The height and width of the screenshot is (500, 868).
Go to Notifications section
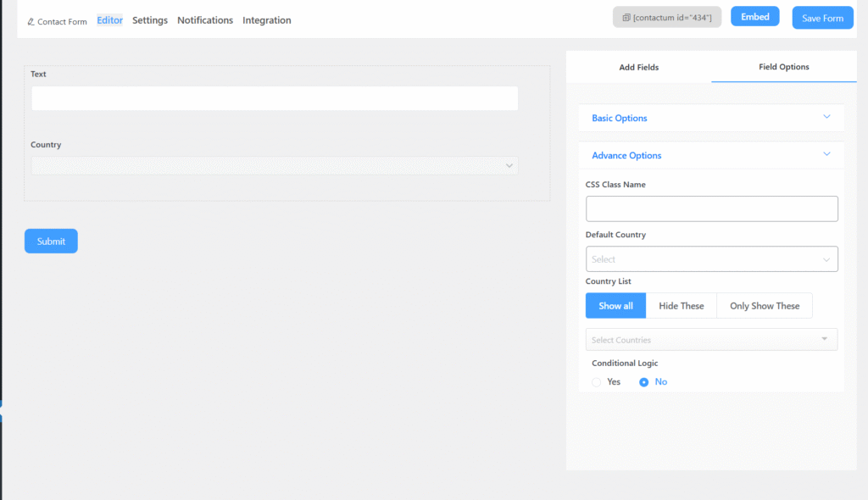point(205,20)
